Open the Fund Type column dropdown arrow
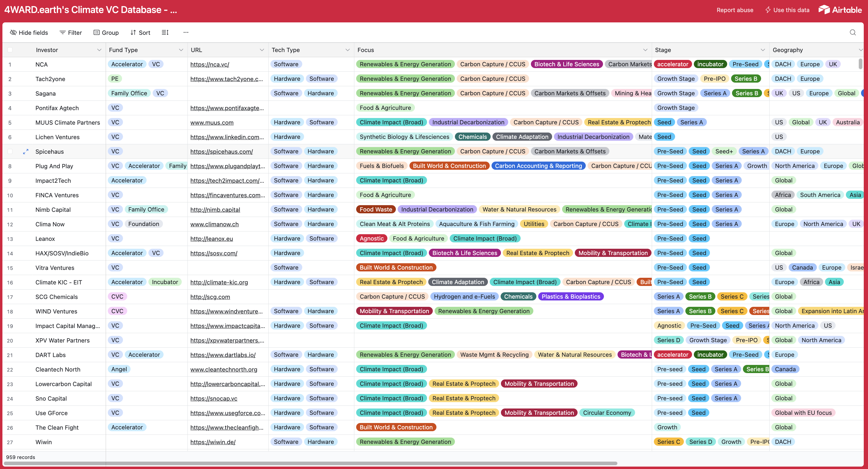Image resolution: width=868 pixels, height=469 pixels. [181, 50]
